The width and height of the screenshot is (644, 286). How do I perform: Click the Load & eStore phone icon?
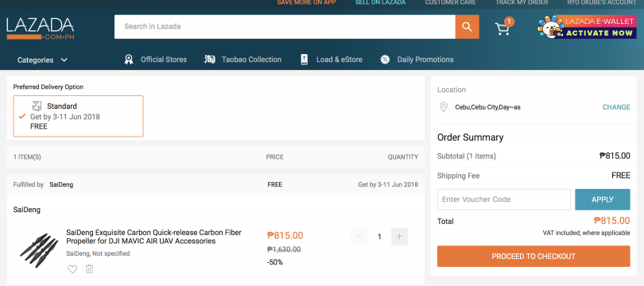click(304, 60)
